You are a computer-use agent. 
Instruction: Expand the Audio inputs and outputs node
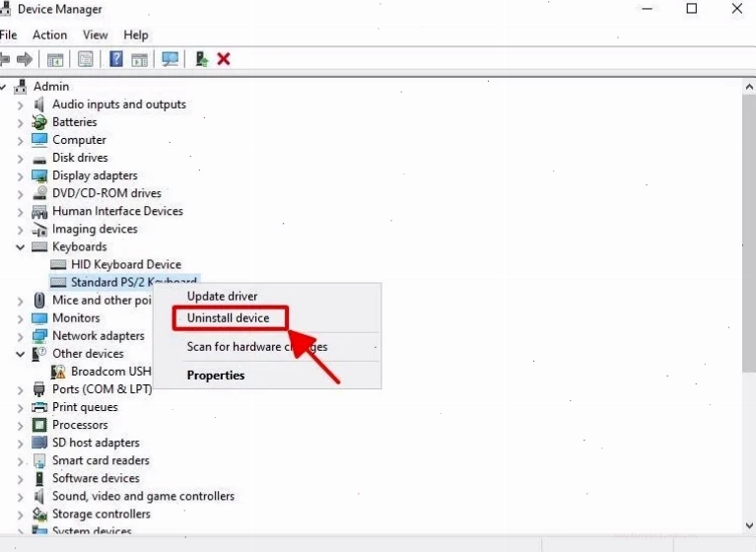pyautogui.click(x=20, y=104)
